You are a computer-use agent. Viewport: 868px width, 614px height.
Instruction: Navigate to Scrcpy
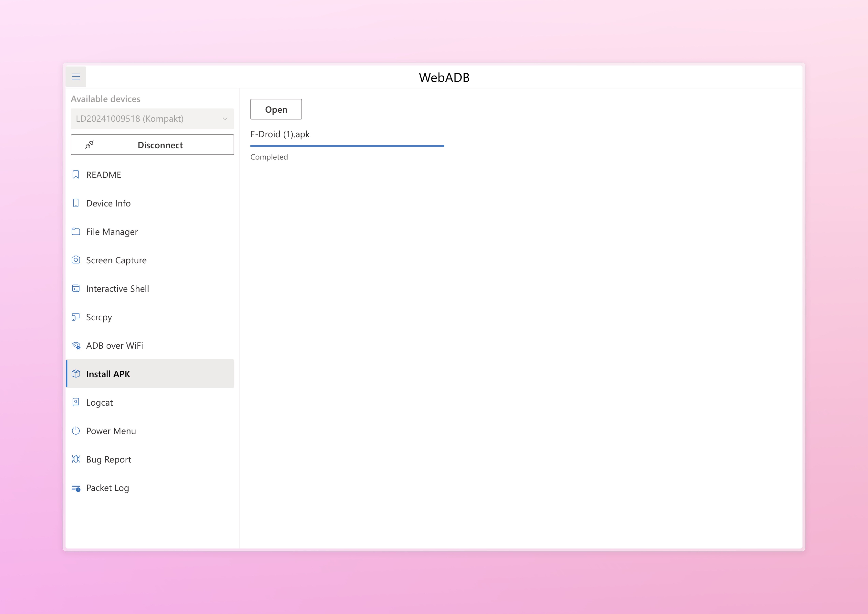pyautogui.click(x=150, y=317)
